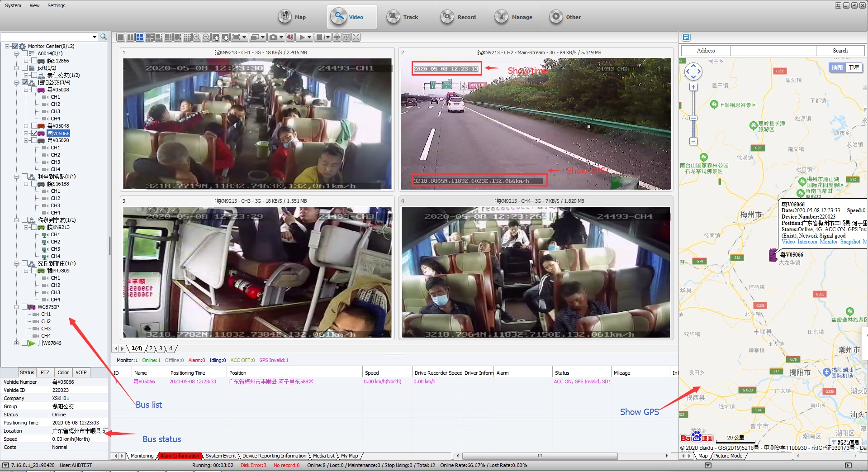This screenshot has height=472, width=868.
Task: Click the zoom in magnifier icon
Action: click(x=197, y=37)
